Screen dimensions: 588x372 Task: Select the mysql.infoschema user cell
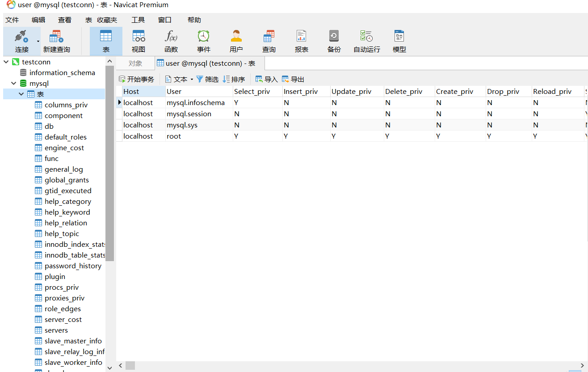click(x=199, y=102)
